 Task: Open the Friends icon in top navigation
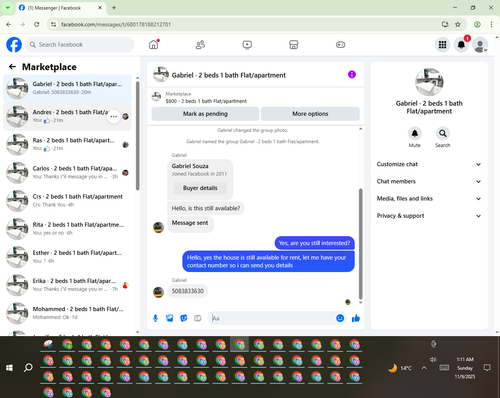[x=200, y=45]
